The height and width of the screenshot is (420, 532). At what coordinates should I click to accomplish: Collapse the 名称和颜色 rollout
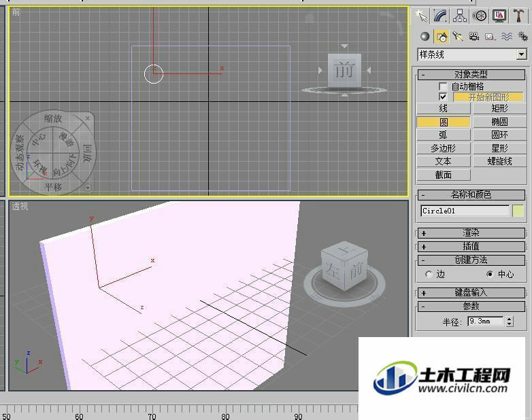pos(471,194)
